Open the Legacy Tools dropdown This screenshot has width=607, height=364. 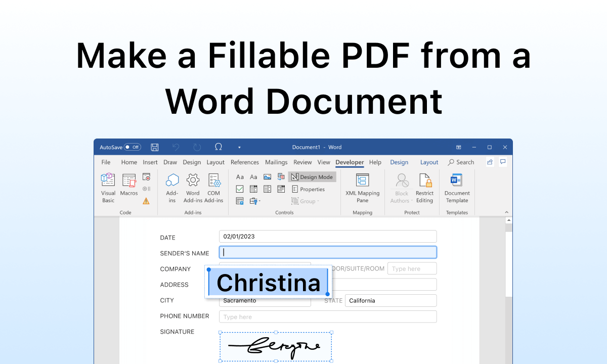tap(254, 201)
